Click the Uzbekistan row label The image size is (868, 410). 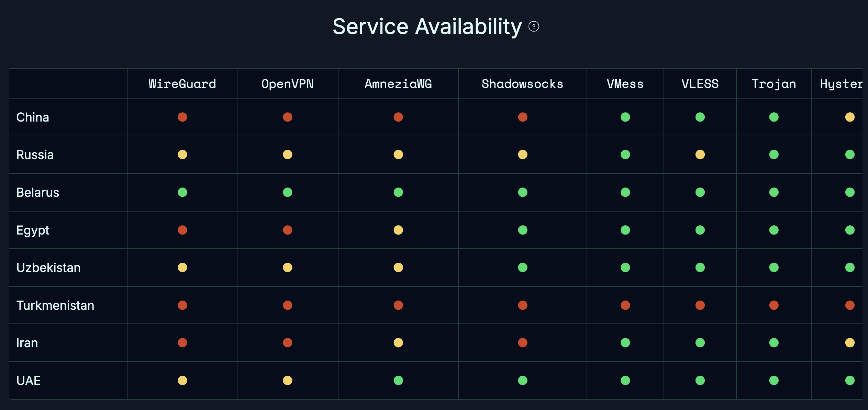pos(48,267)
